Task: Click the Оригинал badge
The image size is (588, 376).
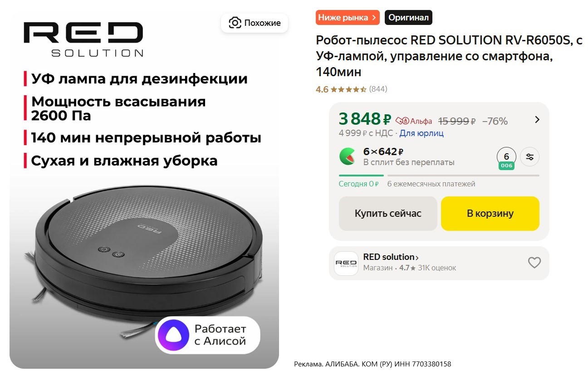Action: click(x=408, y=18)
